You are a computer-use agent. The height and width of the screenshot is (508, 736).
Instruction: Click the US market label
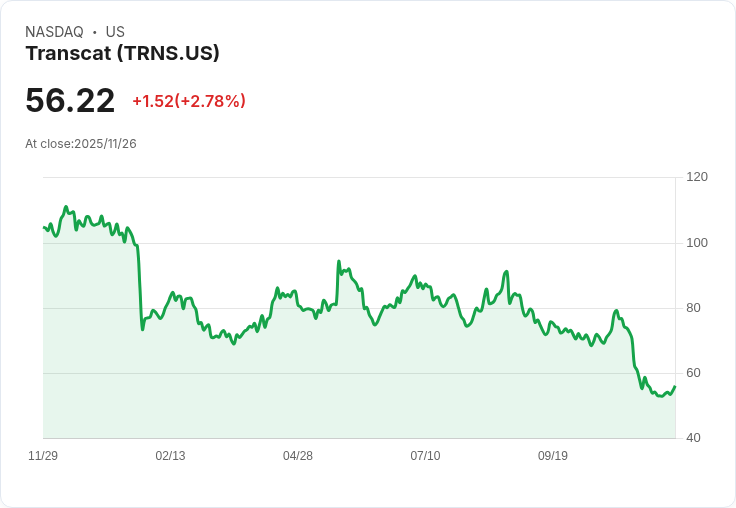pyautogui.click(x=115, y=32)
